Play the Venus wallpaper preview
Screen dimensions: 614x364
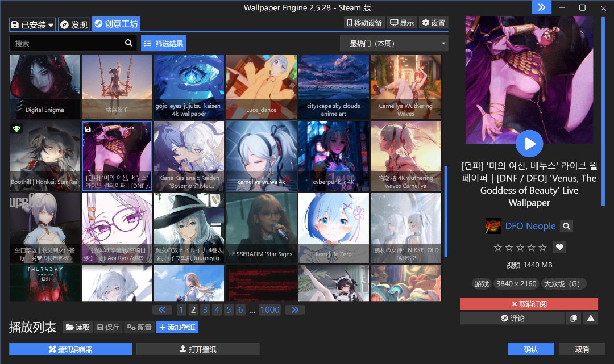(529, 144)
